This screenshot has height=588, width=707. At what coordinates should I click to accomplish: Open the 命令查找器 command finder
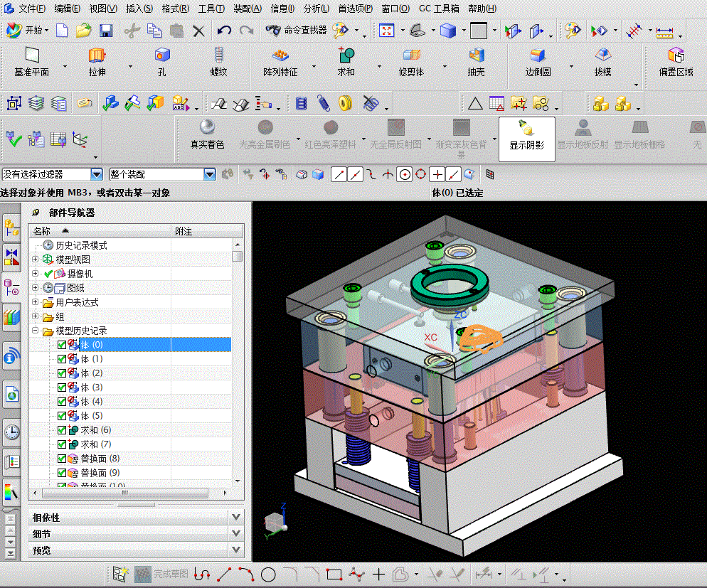pos(296,30)
